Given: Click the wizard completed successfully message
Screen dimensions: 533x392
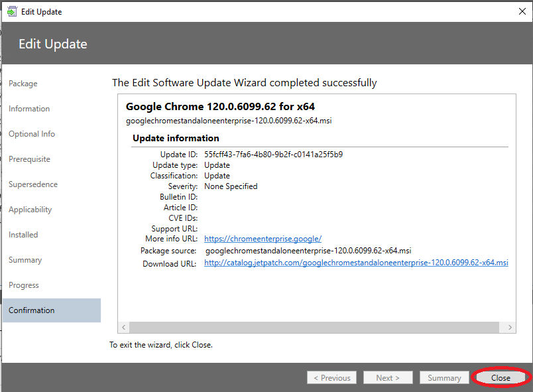Looking at the screenshot, I should point(245,83).
